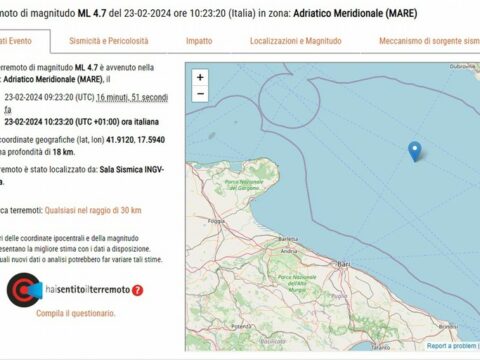This screenshot has width=480, height=360.
Task: Click the blue epicenter marker pin
Action: click(415, 152)
